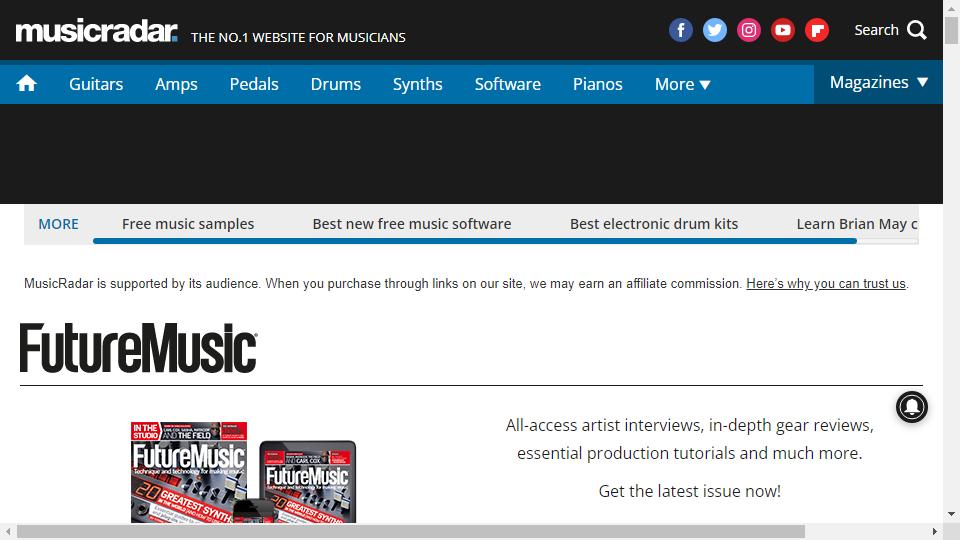Click the vertical scrollbar down arrow

(x=951, y=514)
